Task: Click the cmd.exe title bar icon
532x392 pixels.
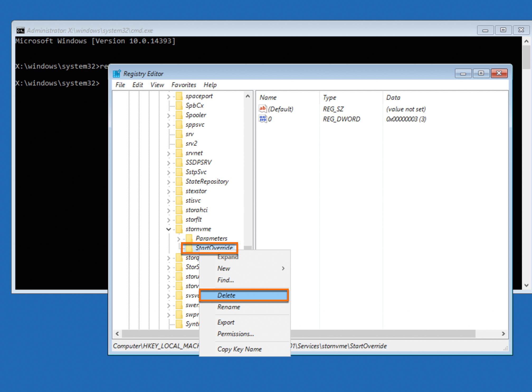Action: (x=20, y=31)
